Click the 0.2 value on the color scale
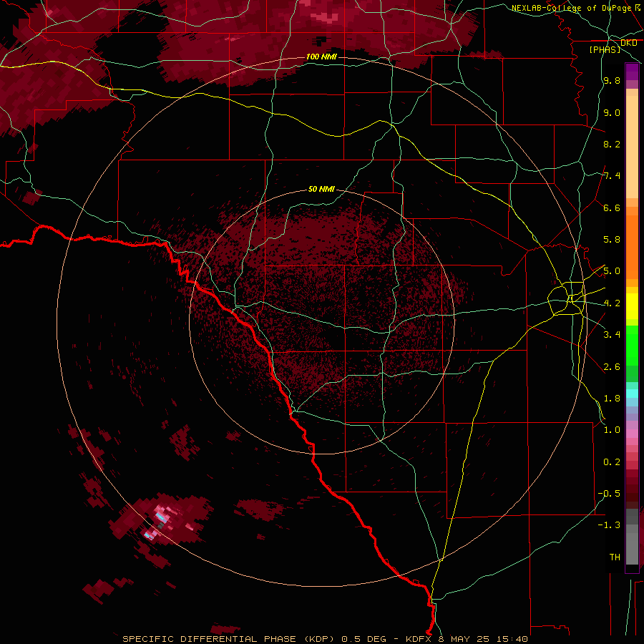Screen dimensions: 644x644 (x=612, y=462)
